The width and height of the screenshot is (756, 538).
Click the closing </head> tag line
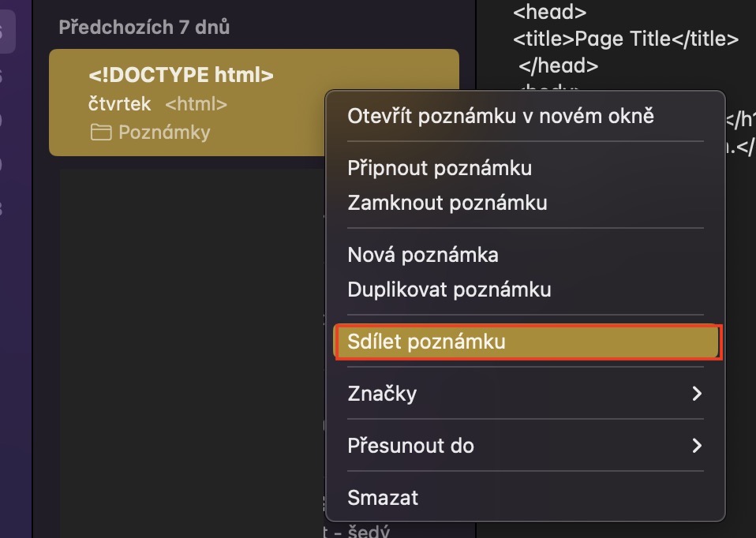559,65
